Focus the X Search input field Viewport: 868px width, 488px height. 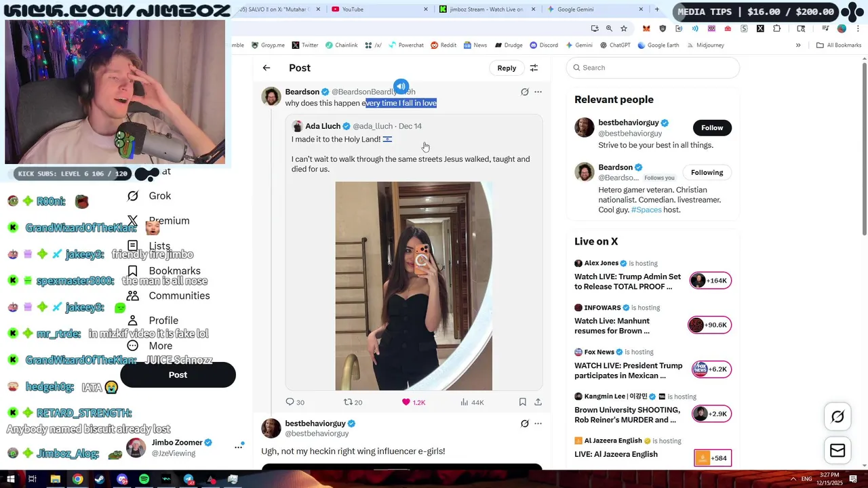653,68
